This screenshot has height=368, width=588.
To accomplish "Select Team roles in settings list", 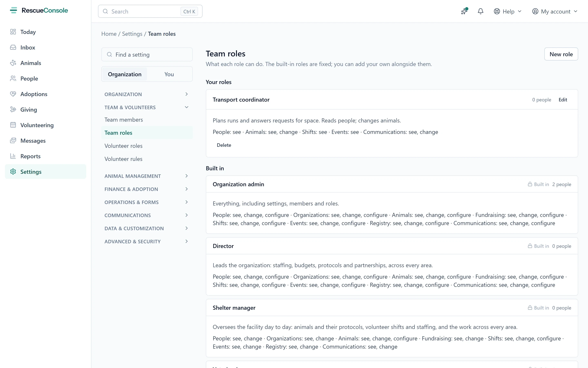I will click(147, 133).
